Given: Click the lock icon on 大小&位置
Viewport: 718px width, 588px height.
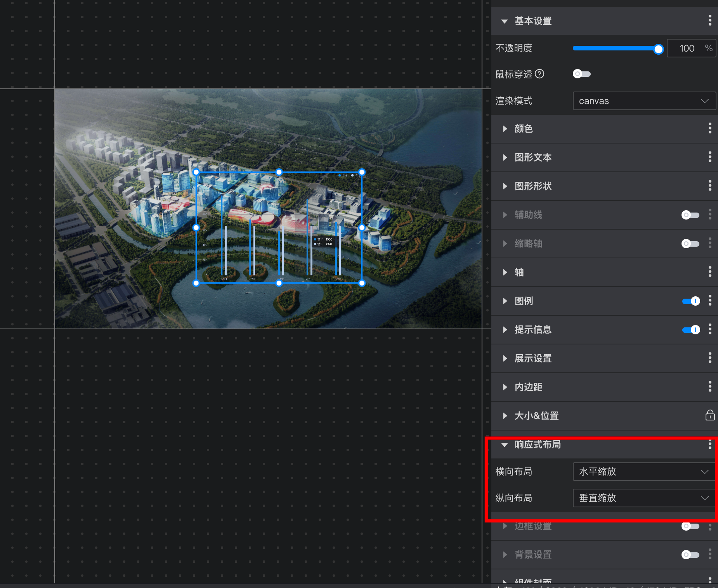Looking at the screenshot, I should pyautogui.click(x=709, y=415).
